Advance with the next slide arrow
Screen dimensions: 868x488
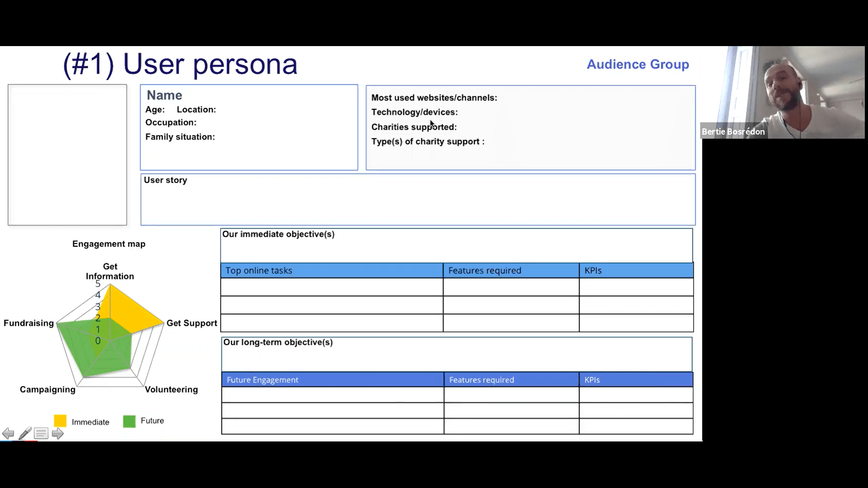pos(57,434)
